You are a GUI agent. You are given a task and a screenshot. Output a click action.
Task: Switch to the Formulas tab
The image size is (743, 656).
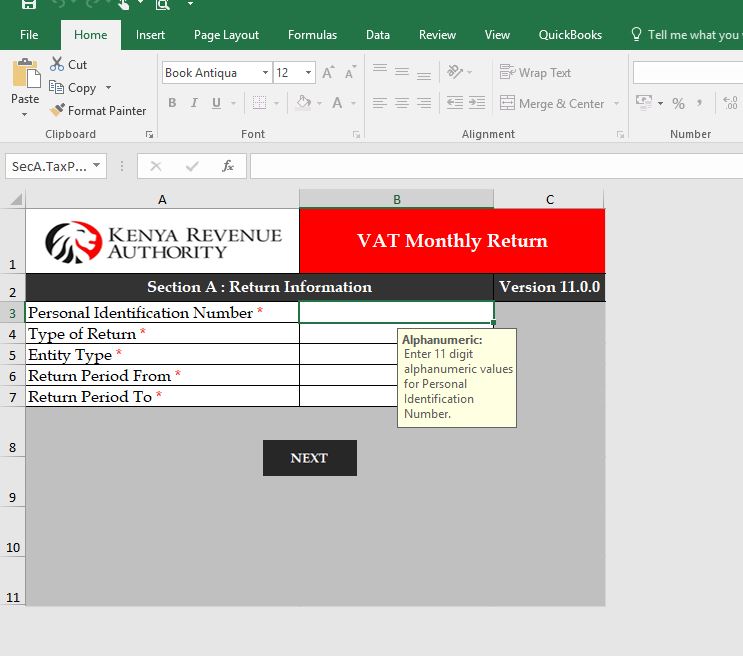click(x=312, y=35)
